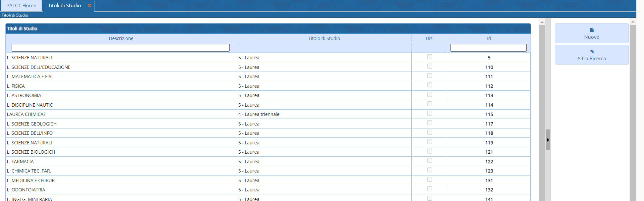Switch to the PALC1 Home tab
The image size is (644, 201).
pos(21,6)
